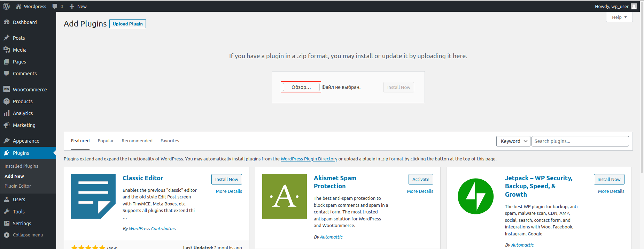
Task: Open the Jetpack plugin title link
Action: point(538,186)
